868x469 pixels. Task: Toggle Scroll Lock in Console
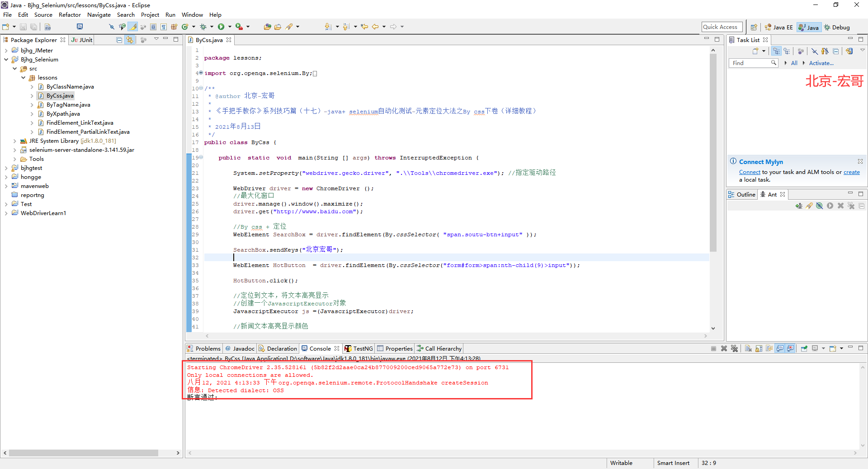tap(759, 348)
